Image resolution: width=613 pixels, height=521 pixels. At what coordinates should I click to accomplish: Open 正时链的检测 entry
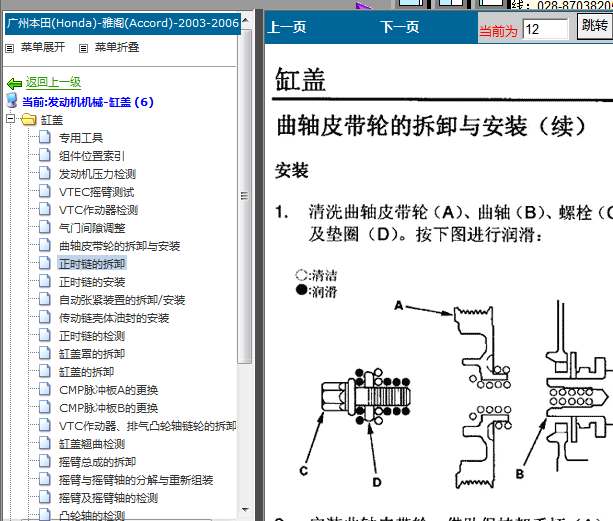92,336
